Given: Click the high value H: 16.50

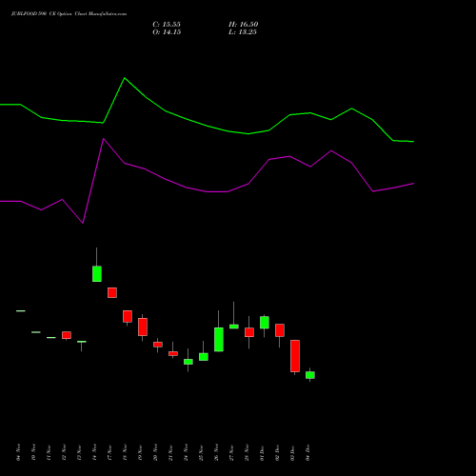Looking at the screenshot, I should point(244,25).
